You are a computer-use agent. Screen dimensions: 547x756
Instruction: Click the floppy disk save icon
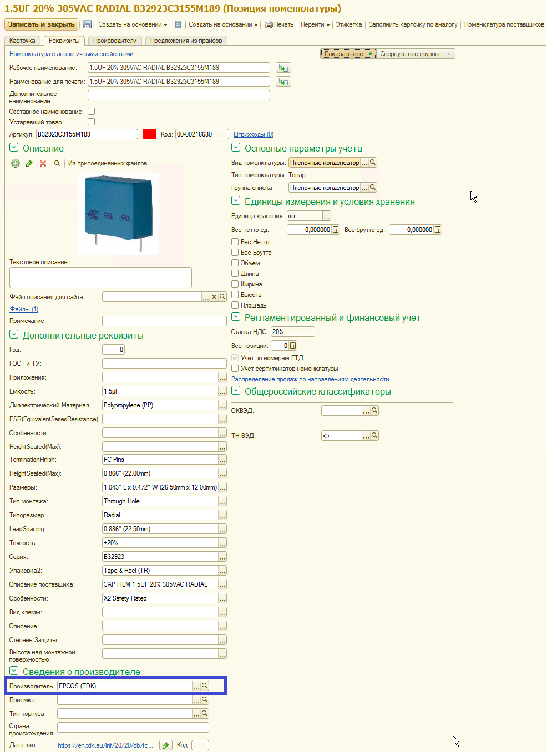[x=87, y=24]
